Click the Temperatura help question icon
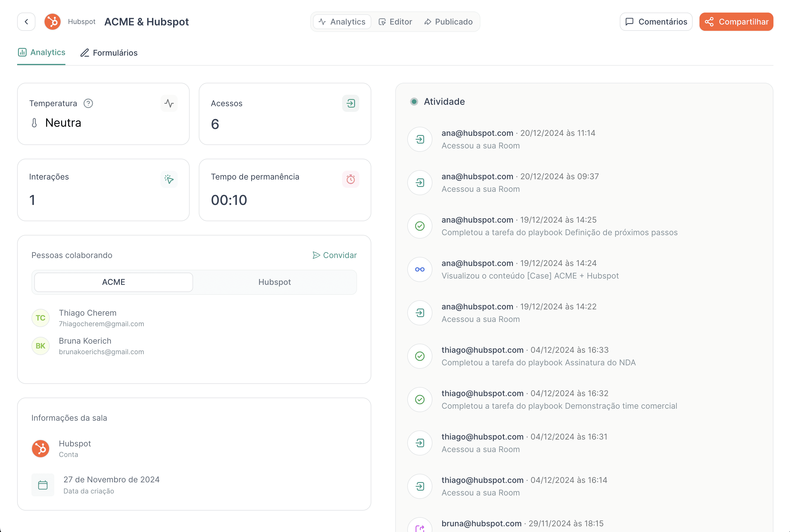 pos(88,103)
